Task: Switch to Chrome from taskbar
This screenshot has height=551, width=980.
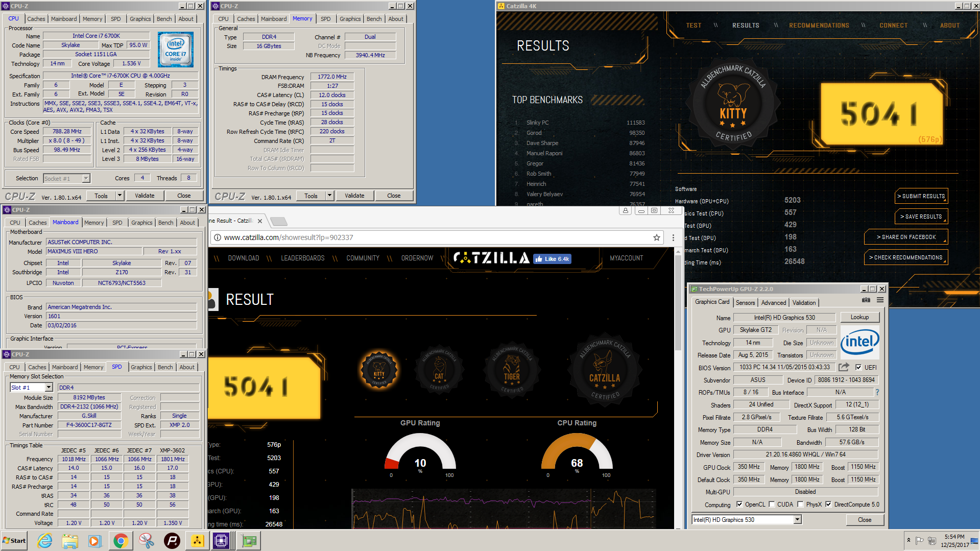Action: [121, 541]
